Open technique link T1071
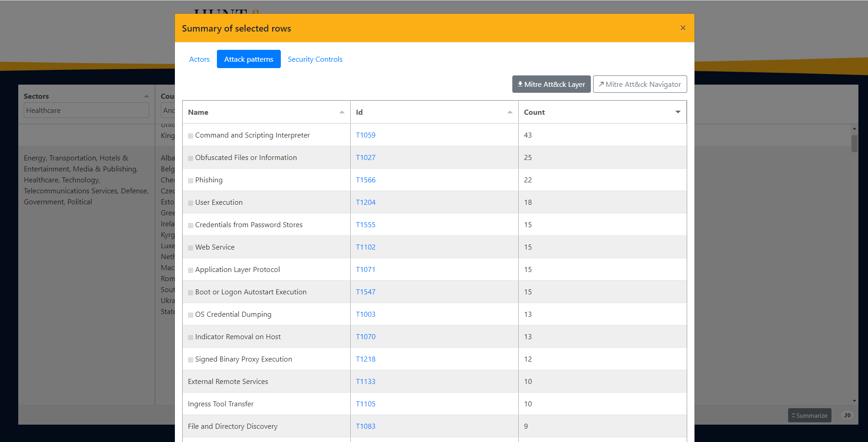The height and width of the screenshot is (442, 868). pyautogui.click(x=366, y=269)
